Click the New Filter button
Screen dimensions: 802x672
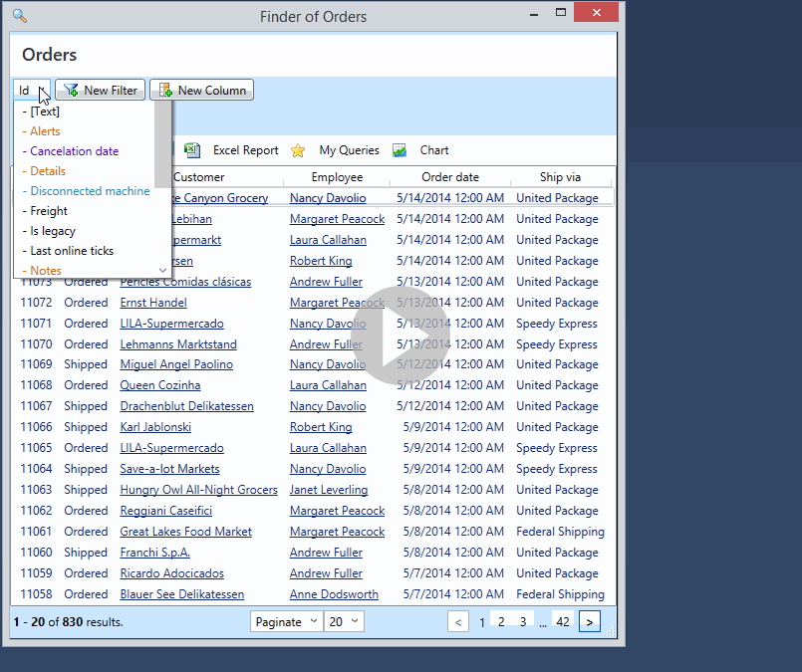(x=100, y=91)
